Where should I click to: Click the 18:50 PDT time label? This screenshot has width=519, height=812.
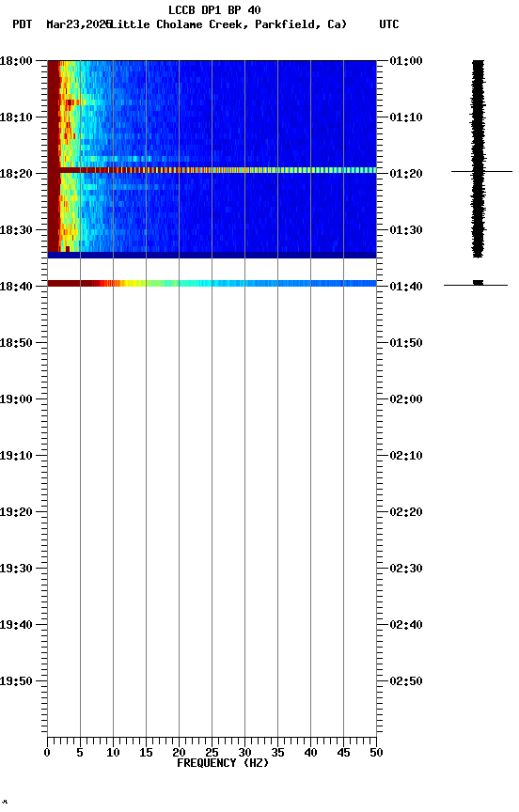[x=16, y=343]
